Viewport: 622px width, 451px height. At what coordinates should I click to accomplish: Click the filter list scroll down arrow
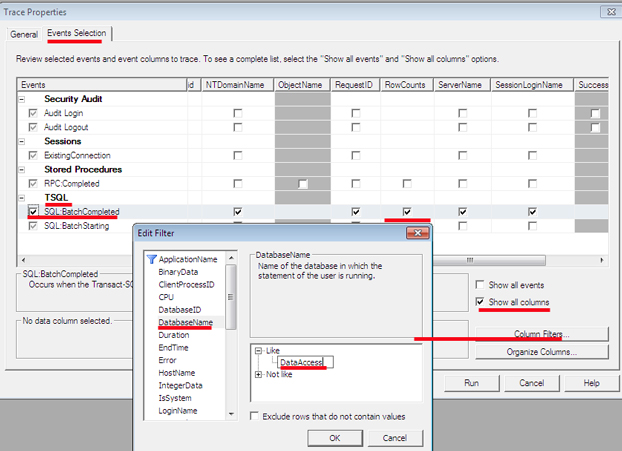pos(231,414)
